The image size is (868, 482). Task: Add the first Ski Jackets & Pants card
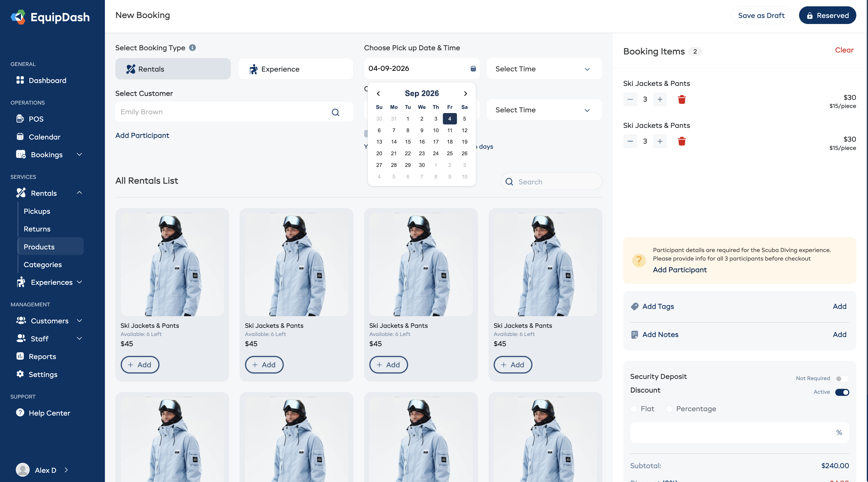[x=140, y=365]
